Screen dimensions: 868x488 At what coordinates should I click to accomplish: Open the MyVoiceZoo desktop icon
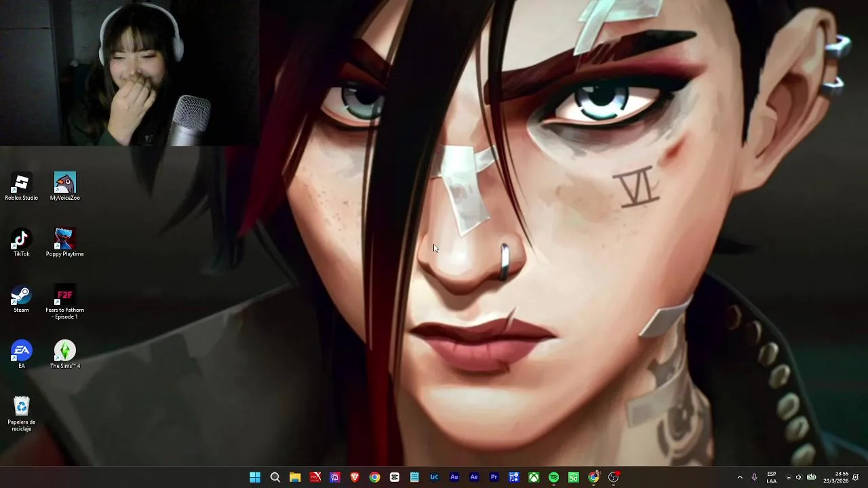coord(64,186)
